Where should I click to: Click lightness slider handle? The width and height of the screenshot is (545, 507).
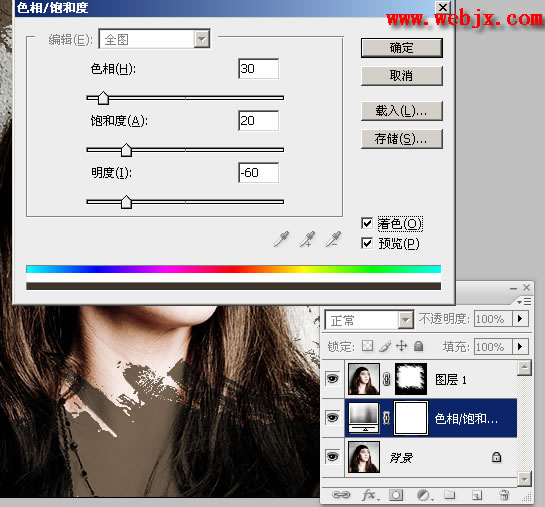[x=126, y=202]
